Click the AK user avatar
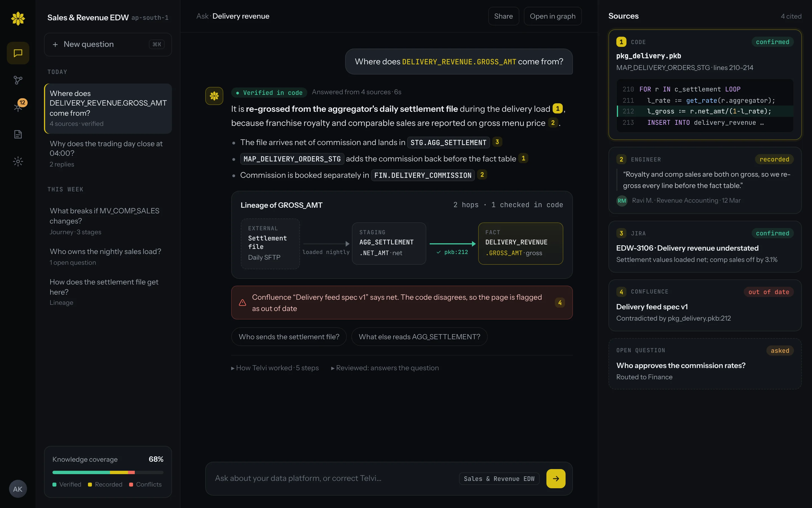This screenshot has width=812, height=508. [x=18, y=489]
